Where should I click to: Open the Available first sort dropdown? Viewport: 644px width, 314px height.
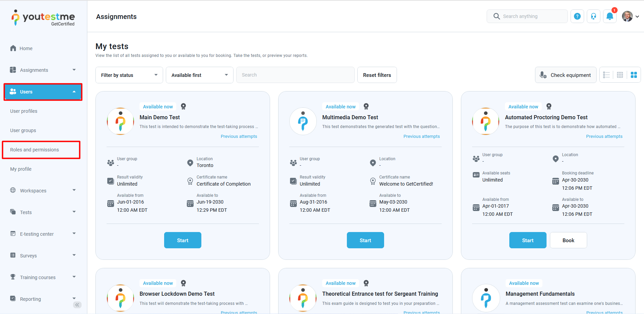coord(199,75)
